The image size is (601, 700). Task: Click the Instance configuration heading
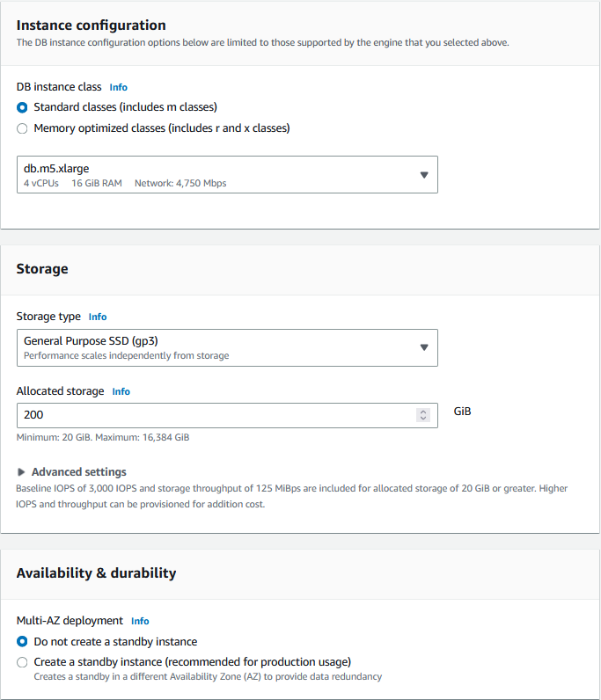(x=91, y=26)
